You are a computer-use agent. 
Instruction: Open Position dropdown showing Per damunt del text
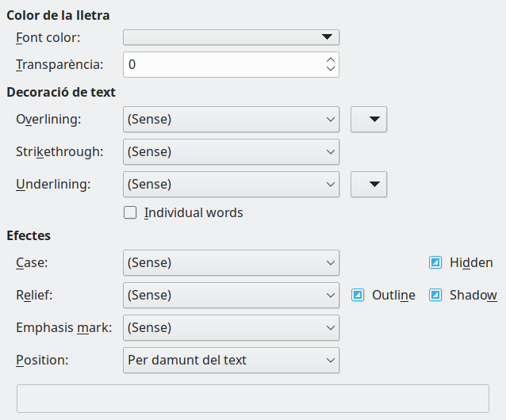231,360
